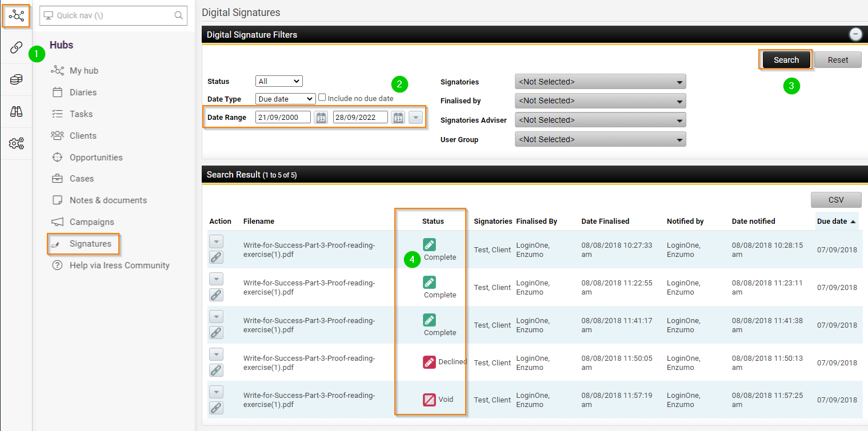868x431 pixels.
Task: Open the binoculars icon in the left rail
Action: 16,111
